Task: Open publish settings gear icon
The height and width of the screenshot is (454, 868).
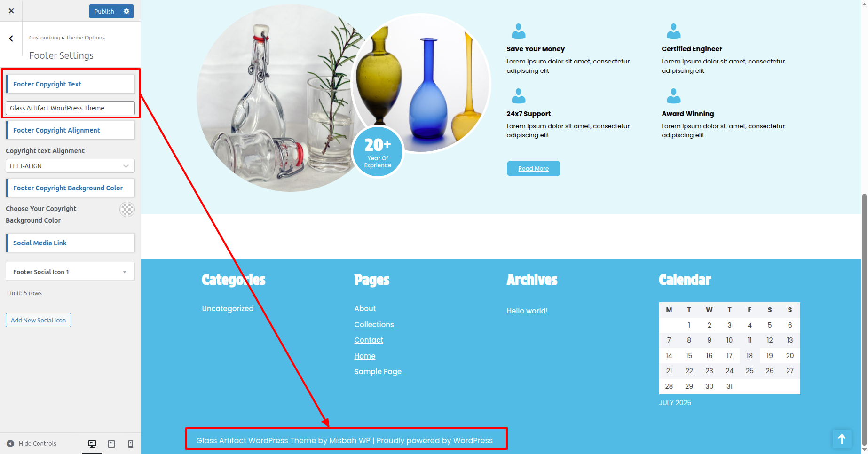Action: 126,11
